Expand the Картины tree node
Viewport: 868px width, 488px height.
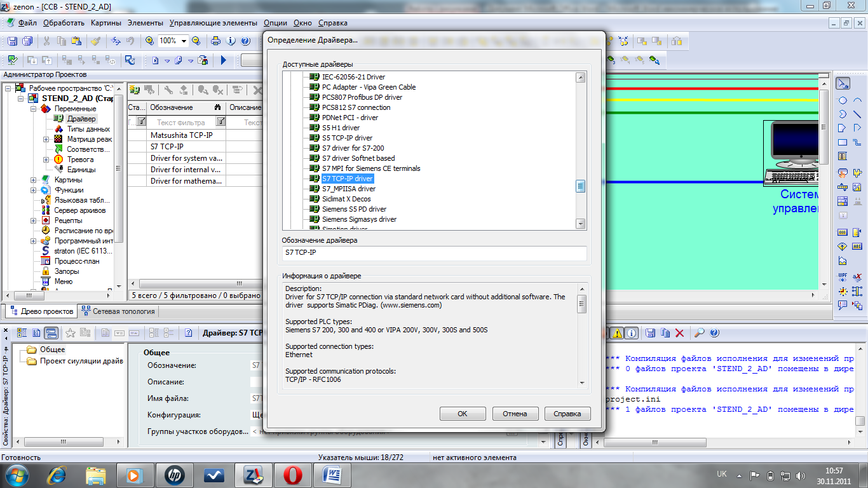tap(34, 180)
